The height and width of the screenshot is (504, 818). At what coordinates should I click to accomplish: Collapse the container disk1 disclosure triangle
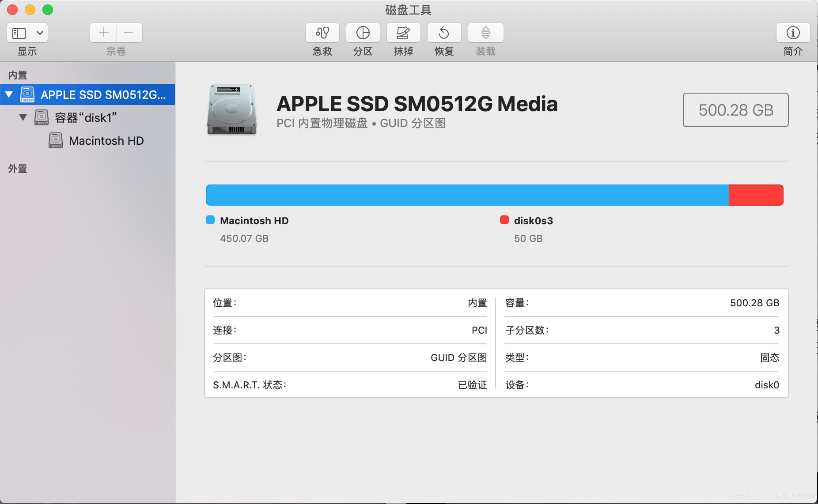23,117
